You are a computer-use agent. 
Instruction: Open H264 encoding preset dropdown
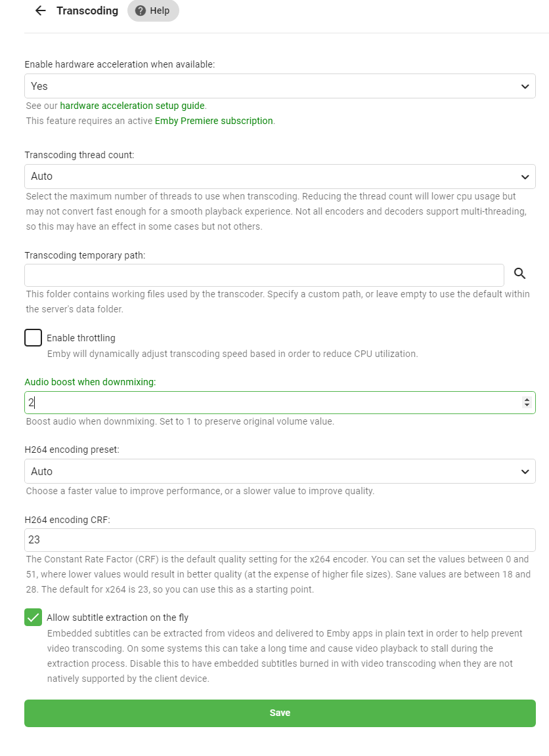280,471
